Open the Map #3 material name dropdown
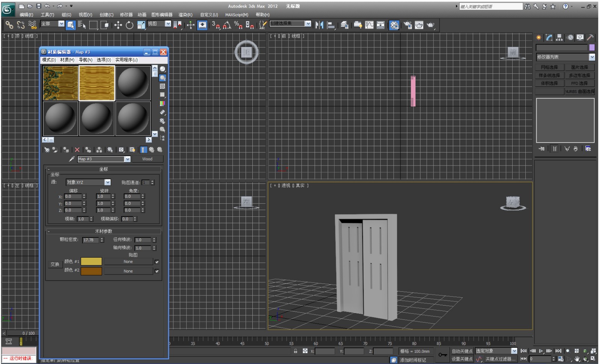Screen dimensions: 600x364 point(127,159)
